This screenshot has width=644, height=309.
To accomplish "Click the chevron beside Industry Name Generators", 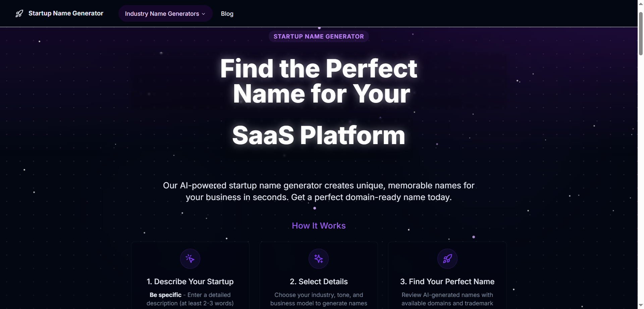I will [x=204, y=14].
